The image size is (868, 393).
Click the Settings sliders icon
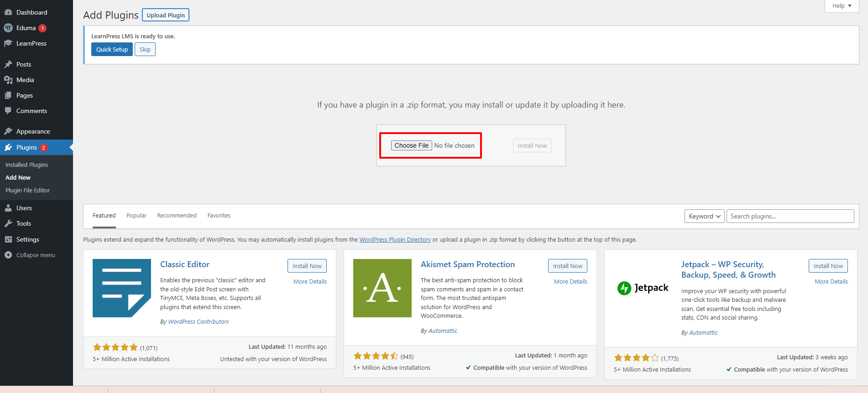tap(8, 239)
